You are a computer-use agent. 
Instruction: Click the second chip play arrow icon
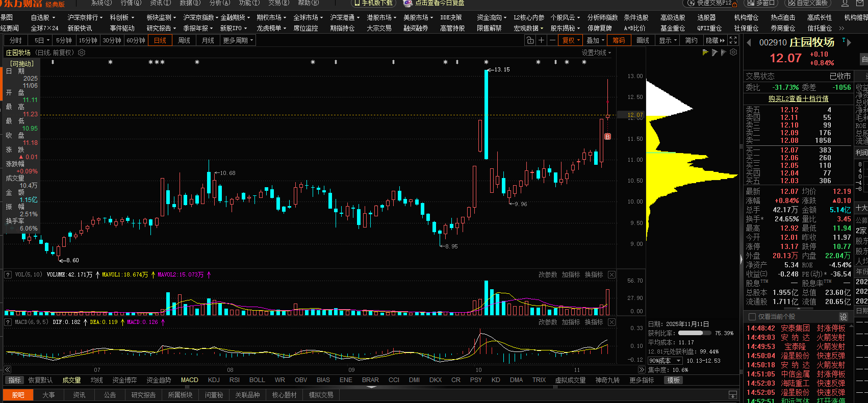(724, 53)
